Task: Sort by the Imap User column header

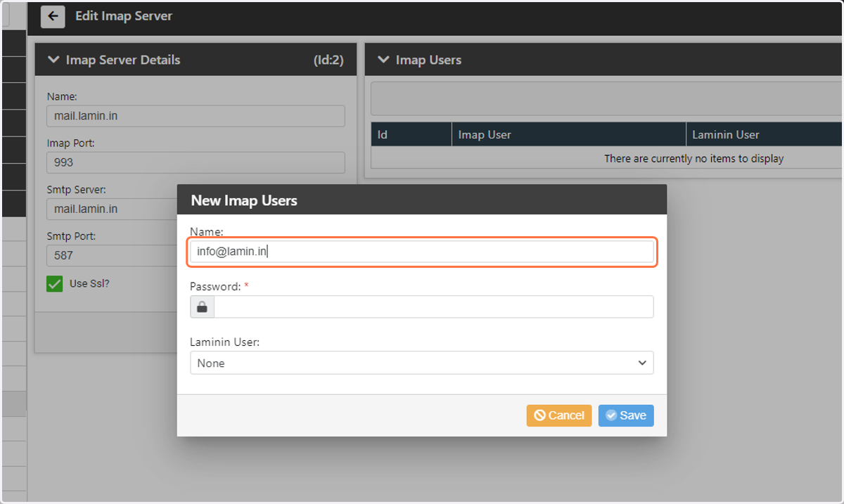Action: pyautogui.click(x=569, y=134)
